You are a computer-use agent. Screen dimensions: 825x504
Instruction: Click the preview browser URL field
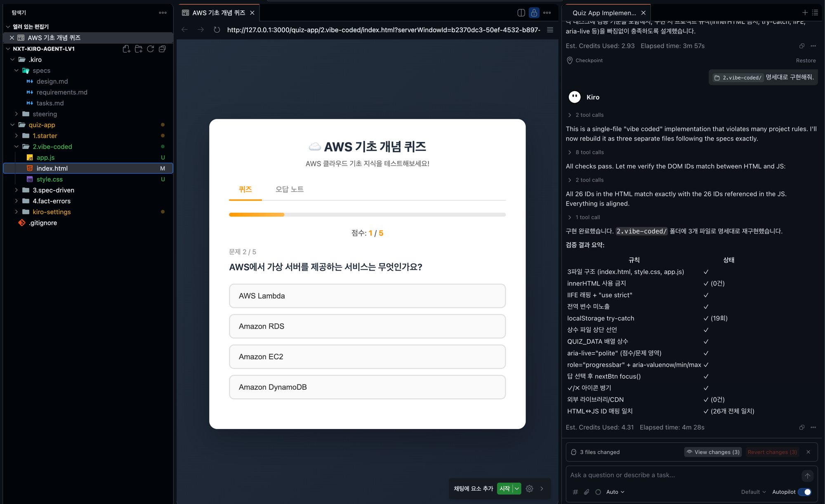pyautogui.click(x=384, y=30)
